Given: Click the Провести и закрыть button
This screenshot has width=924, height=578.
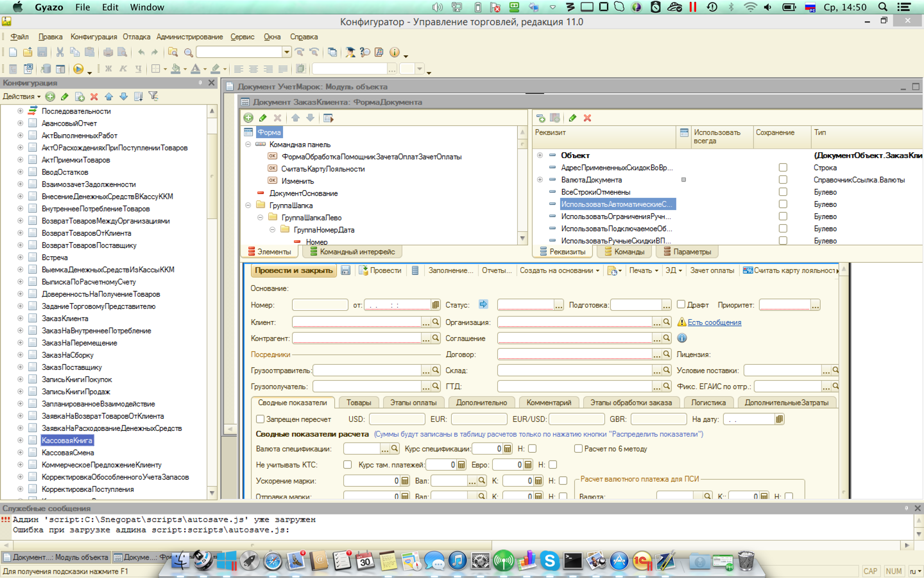Looking at the screenshot, I should pos(293,270).
